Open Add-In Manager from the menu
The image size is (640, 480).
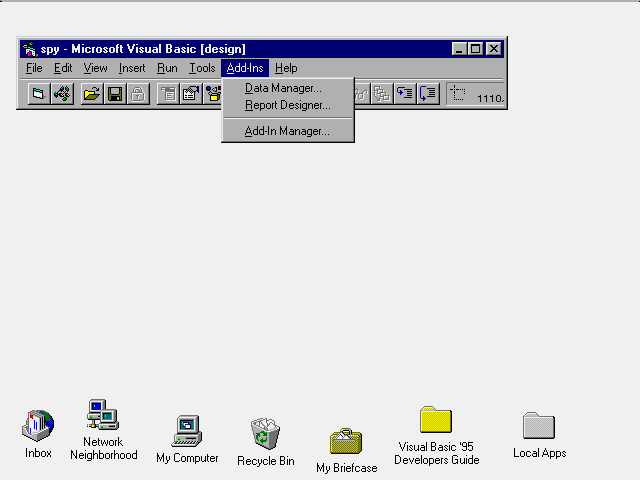pos(287,131)
